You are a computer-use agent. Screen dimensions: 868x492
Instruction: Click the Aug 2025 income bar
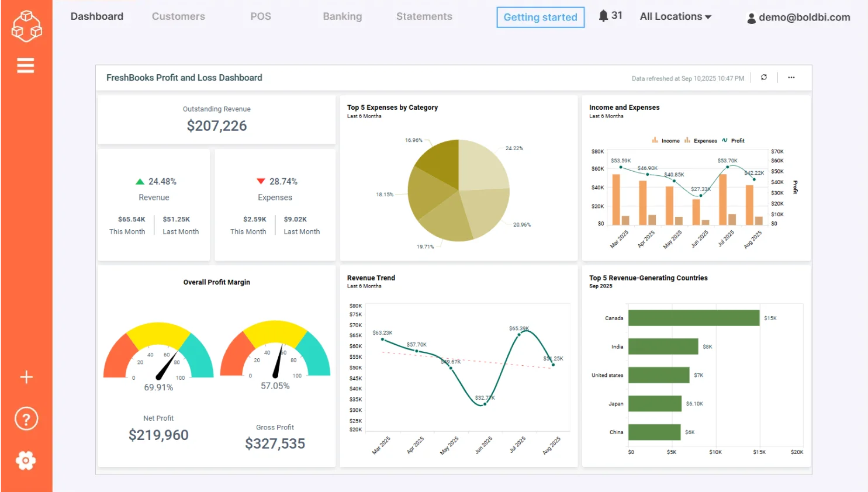749,205
